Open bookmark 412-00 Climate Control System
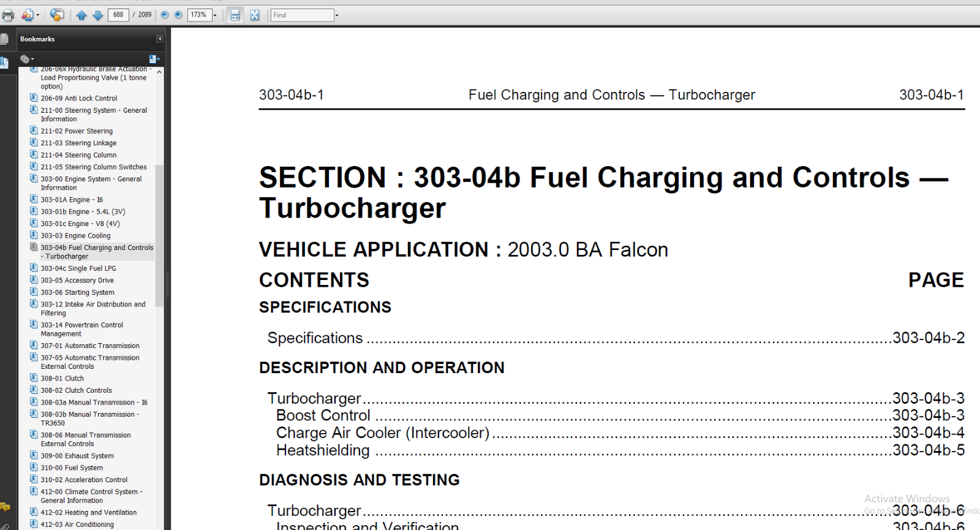Image resolution: width=980 pixels, height=530 pixels. tap(91, 496)
